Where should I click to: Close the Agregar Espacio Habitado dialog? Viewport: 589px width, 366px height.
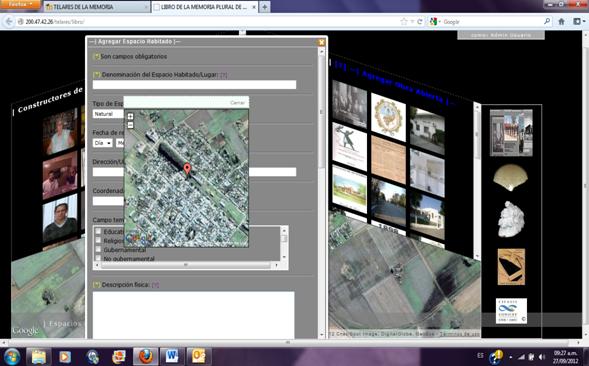point(321,42)
